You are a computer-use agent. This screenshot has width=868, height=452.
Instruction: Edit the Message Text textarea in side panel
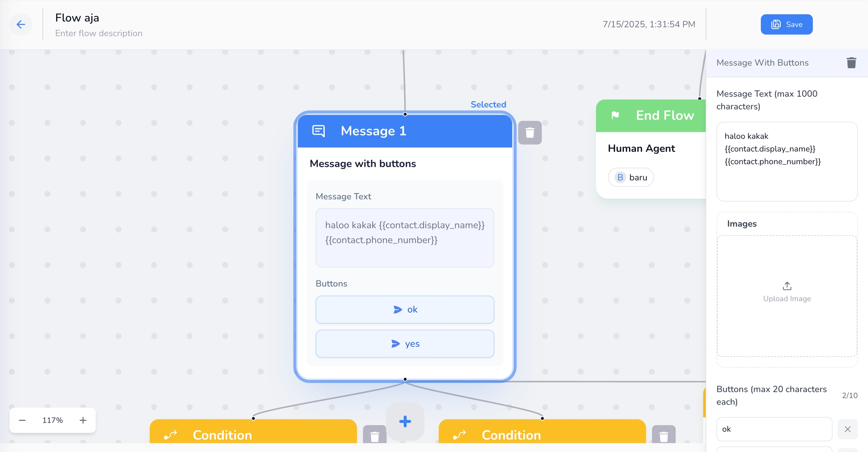coord(787,161)
